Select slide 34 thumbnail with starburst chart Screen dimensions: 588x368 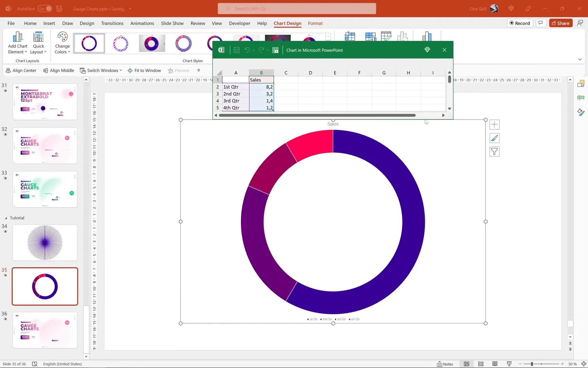[x=45, y=243]
